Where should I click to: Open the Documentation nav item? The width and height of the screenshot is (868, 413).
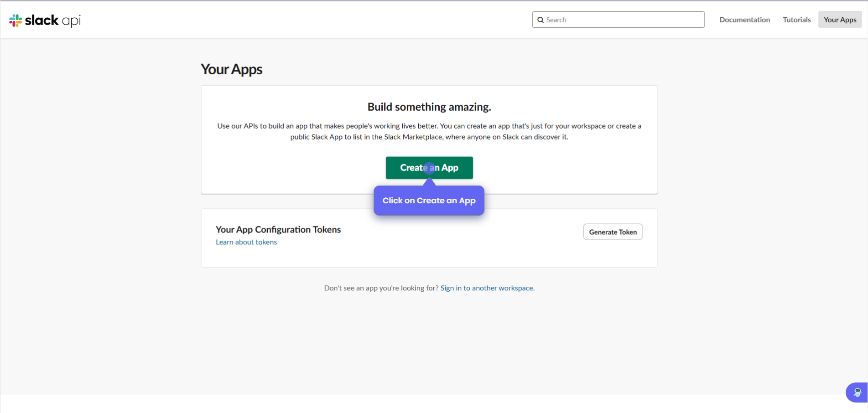point(744,20)
